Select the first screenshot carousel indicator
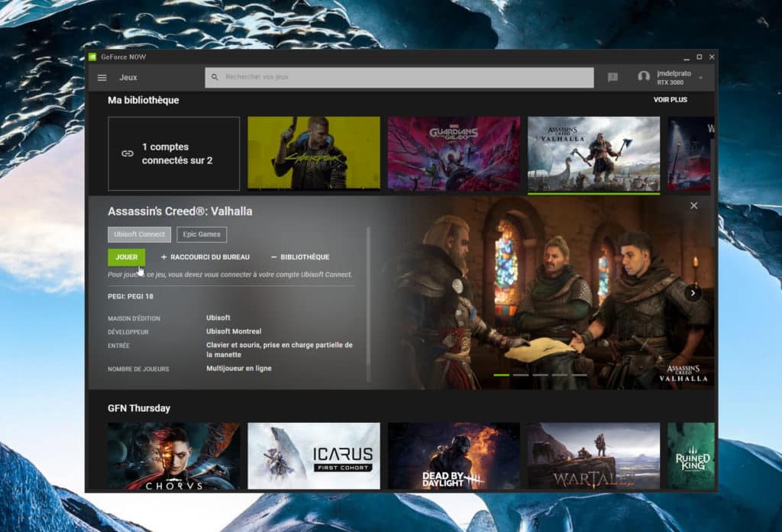The image size is (782, 532). pos(501,375)
